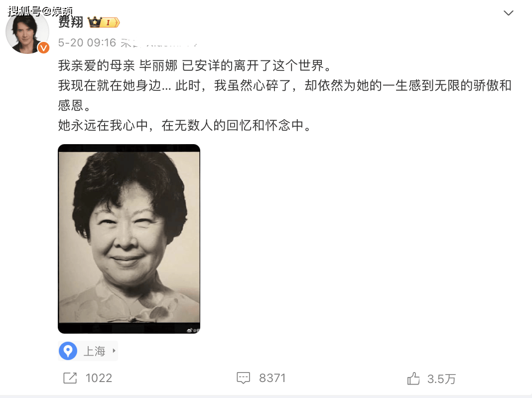Click the 3.5万 likes count
The width and height of the screenshot is (532, 398).
coord(441,379)
